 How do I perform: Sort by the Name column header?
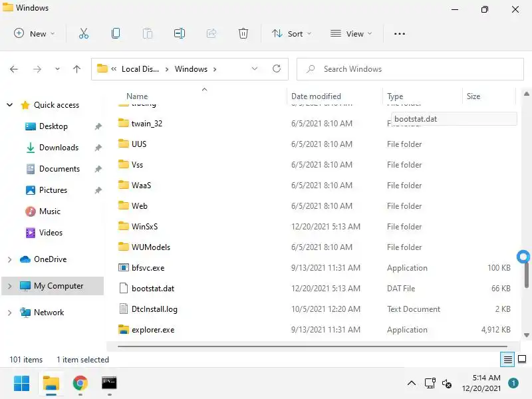(x=137, y=96)
